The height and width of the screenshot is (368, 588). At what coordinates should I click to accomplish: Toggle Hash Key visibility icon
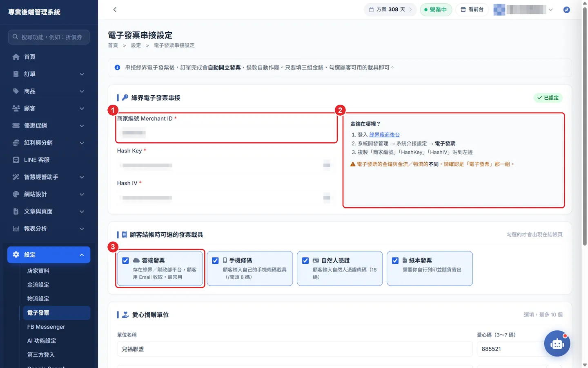[x=327, y=165]
